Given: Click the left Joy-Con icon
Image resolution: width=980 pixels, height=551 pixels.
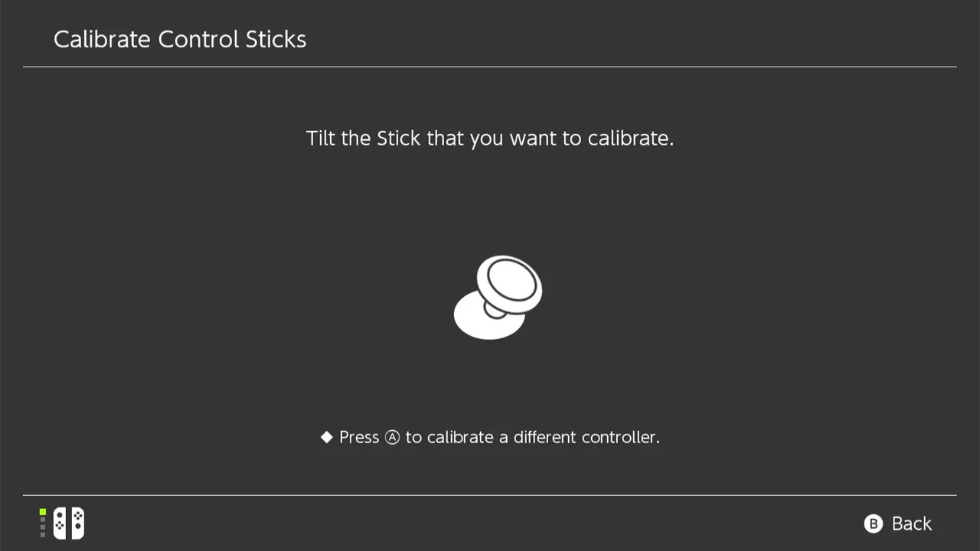Looking at the screenshot, I should pyautogui.click(x=60, y=523).
